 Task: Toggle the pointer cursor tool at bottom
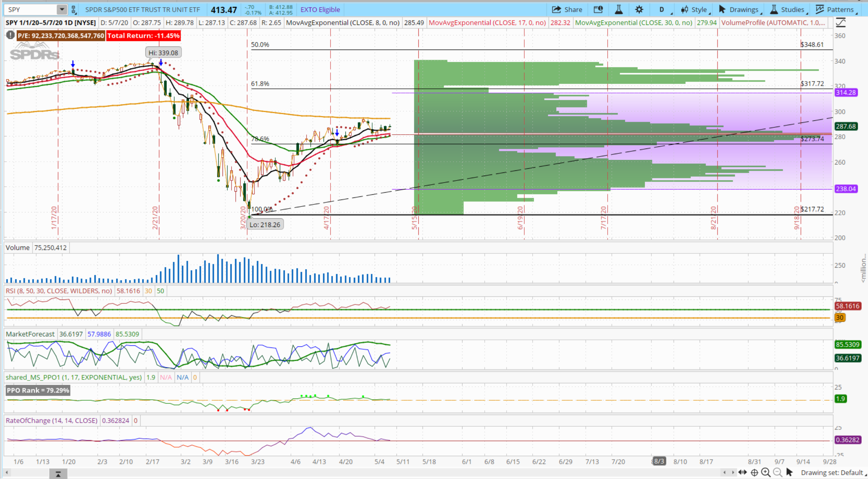point(790,472)
